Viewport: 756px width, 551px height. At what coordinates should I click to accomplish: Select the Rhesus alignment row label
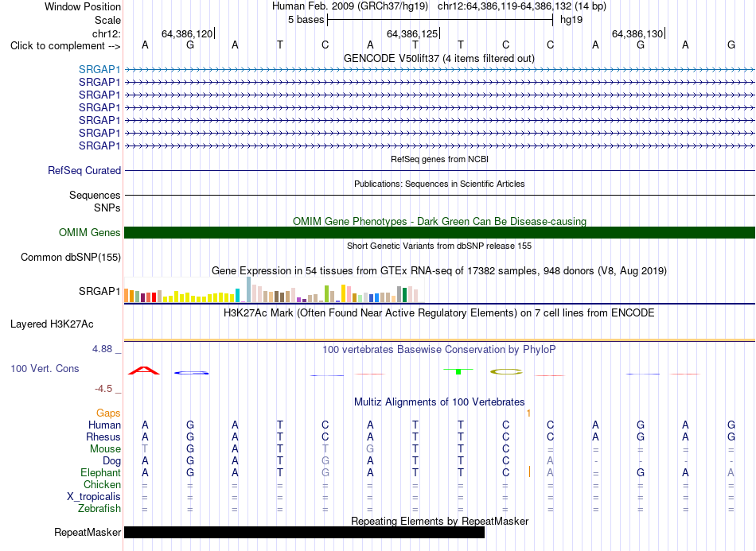[x=103, y=437]
